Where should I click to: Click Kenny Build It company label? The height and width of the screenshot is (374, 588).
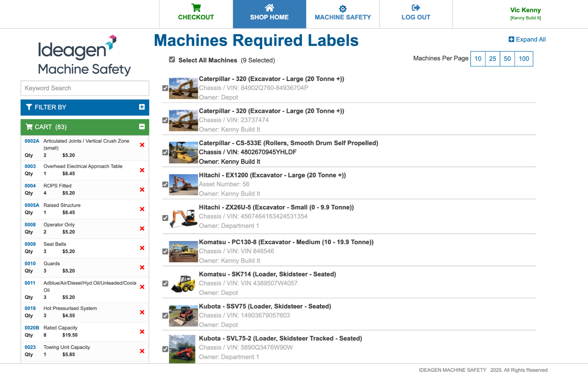click(x=525, y=18)
